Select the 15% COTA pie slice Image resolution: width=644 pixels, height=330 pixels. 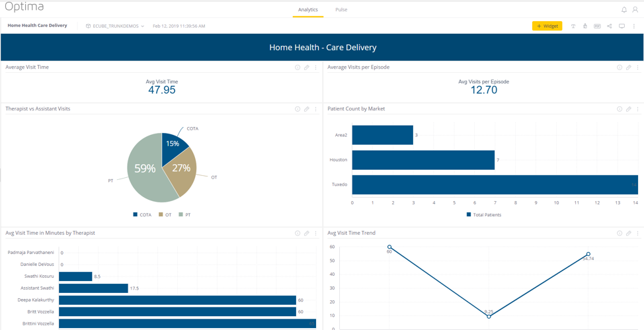(x=173, y=143)
